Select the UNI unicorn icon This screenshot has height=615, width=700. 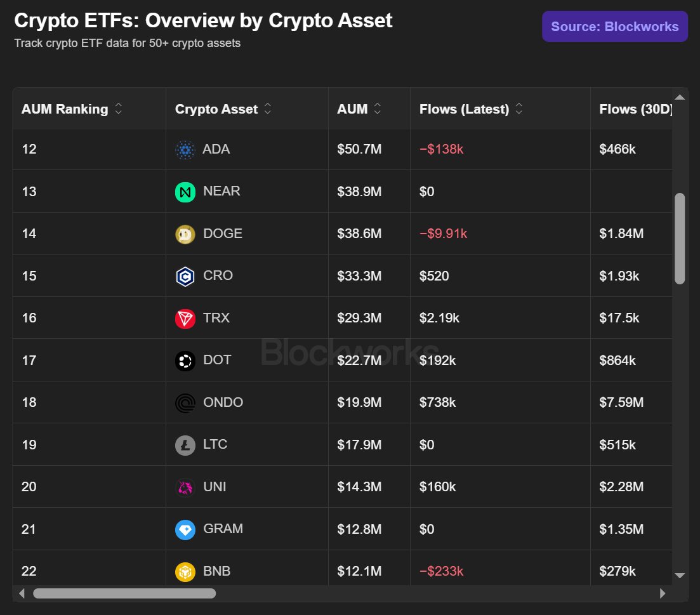(185, 487)
